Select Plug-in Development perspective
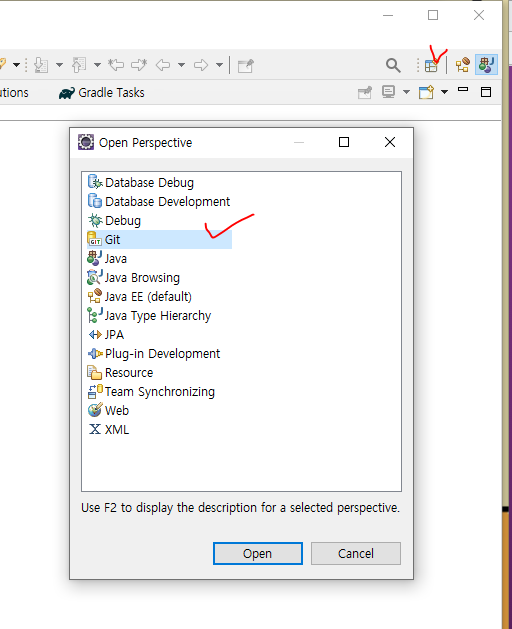Screen dimensions: 512x629 (154, 354)
